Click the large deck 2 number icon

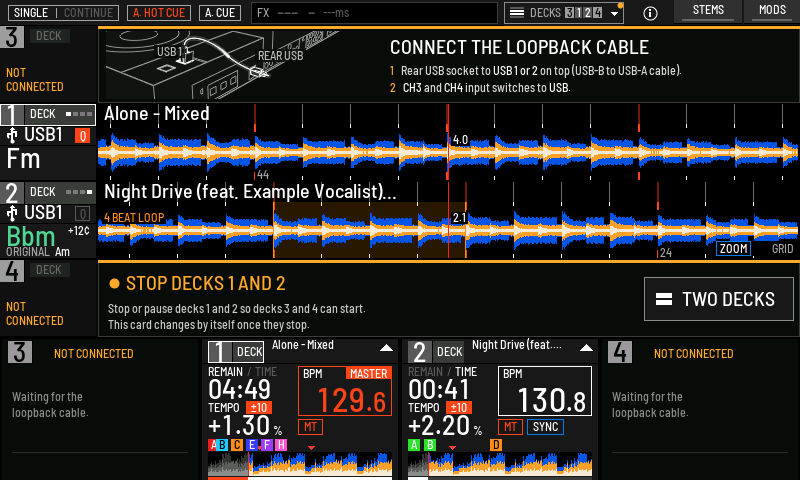click(11, 193)
